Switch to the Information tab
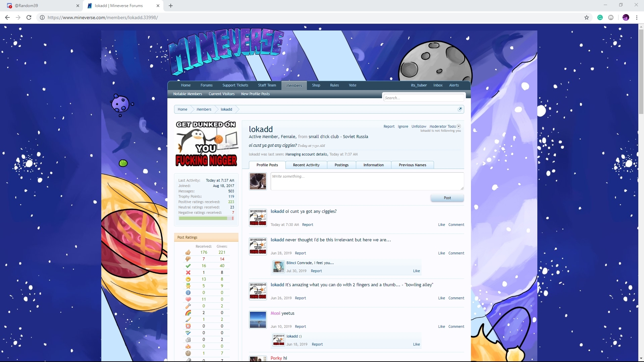Image resolution: width=644 pixels, height=362 pixels. click(373, 165)
